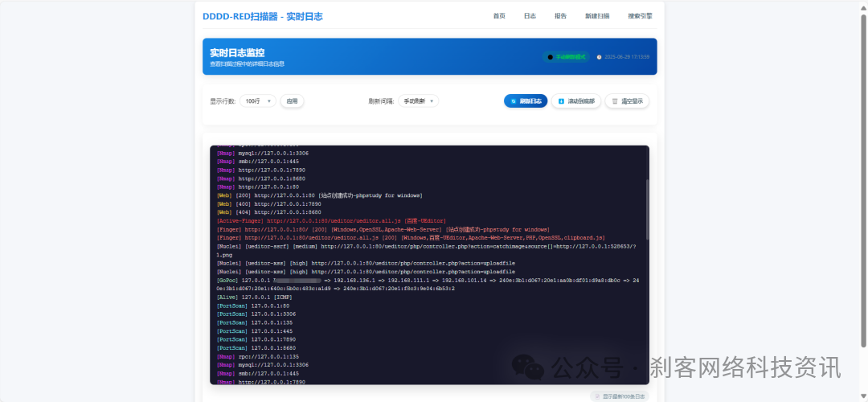
Task: Open the 搜索引擎 navigation item
Action: (640, 16)
